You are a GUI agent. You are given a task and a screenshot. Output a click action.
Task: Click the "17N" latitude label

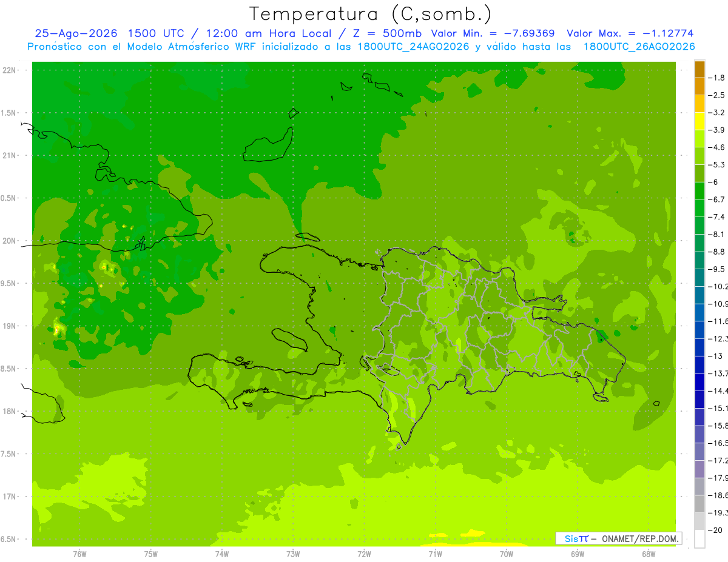point(10,497)
